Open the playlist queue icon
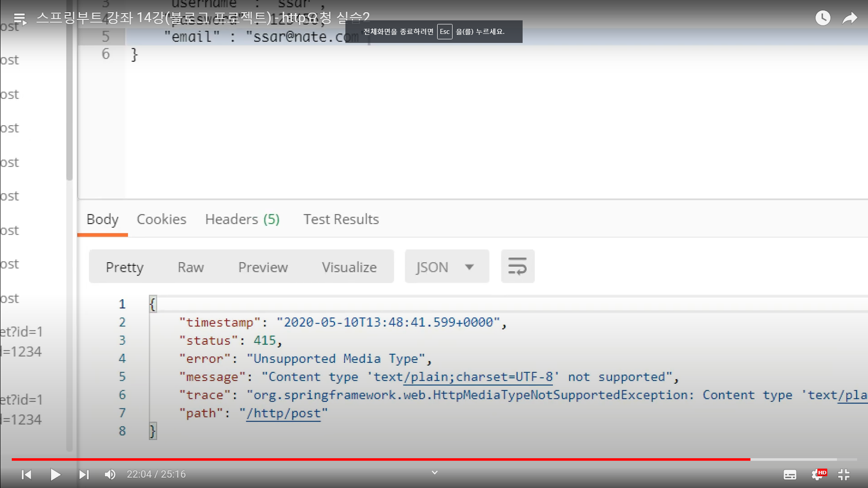 tap(20, 19)
